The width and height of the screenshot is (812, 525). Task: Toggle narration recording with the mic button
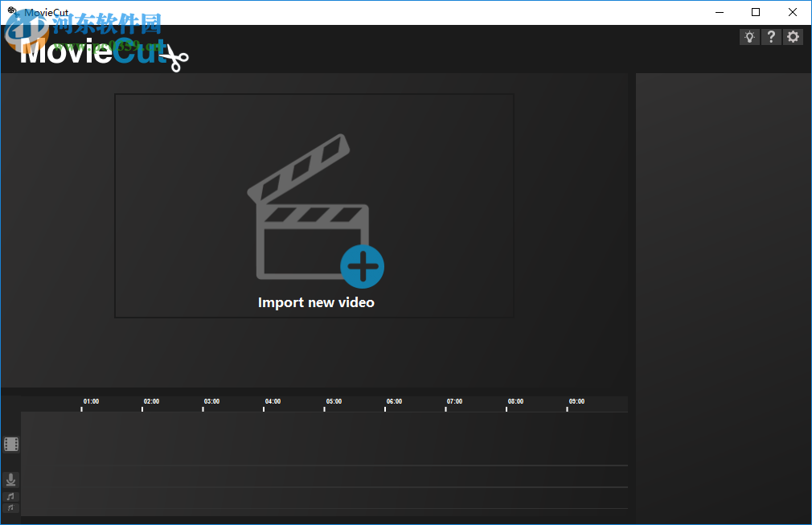[10, 479]
